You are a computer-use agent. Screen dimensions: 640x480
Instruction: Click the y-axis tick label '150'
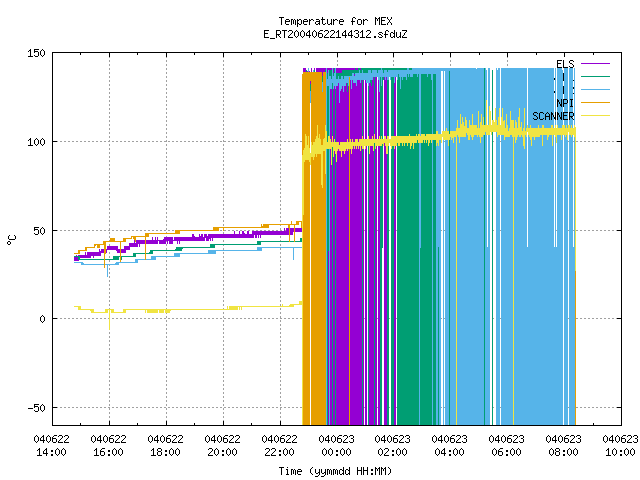coord(36,53)
